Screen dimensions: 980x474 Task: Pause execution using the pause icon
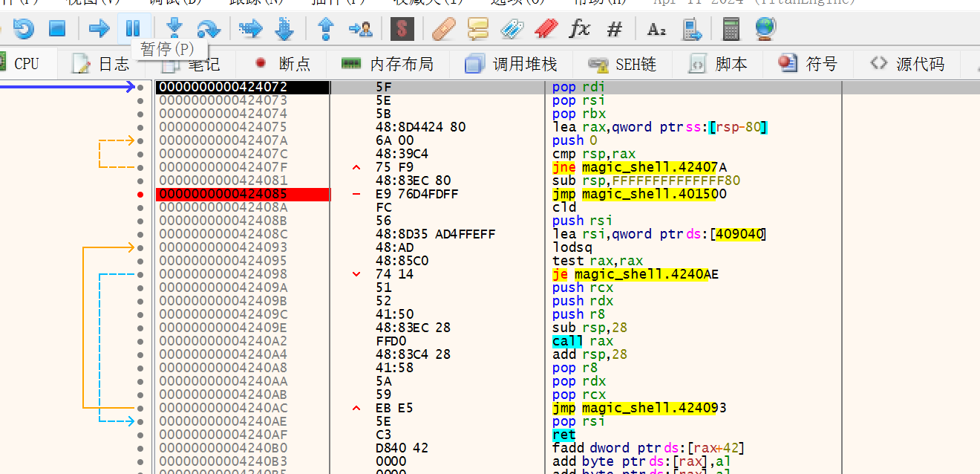point(133,29)
